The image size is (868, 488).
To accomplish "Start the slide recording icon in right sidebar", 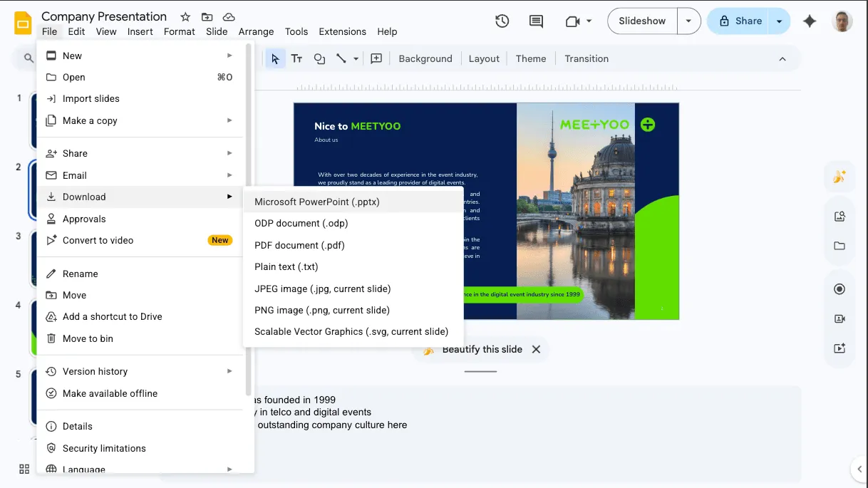I will (x=839, y=318).
